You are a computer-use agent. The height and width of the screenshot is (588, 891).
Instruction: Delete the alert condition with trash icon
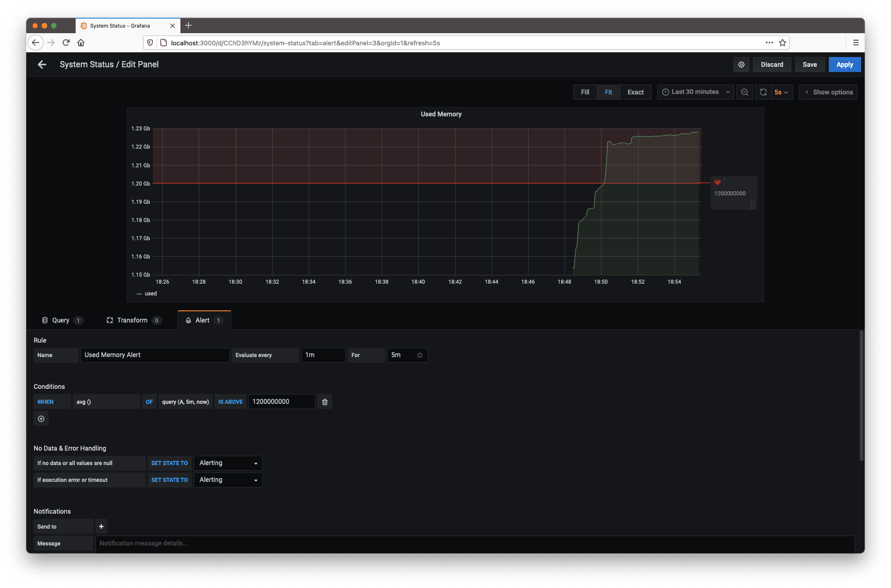pyautogui.click(x=325, y=402)
